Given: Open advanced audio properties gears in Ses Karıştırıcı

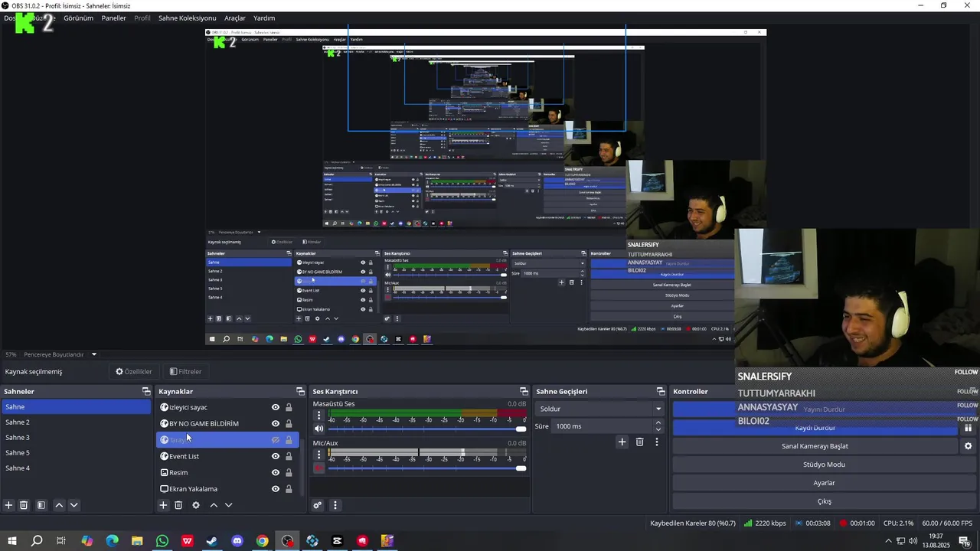Looking at the screenshot, I should tap(318, 505).
